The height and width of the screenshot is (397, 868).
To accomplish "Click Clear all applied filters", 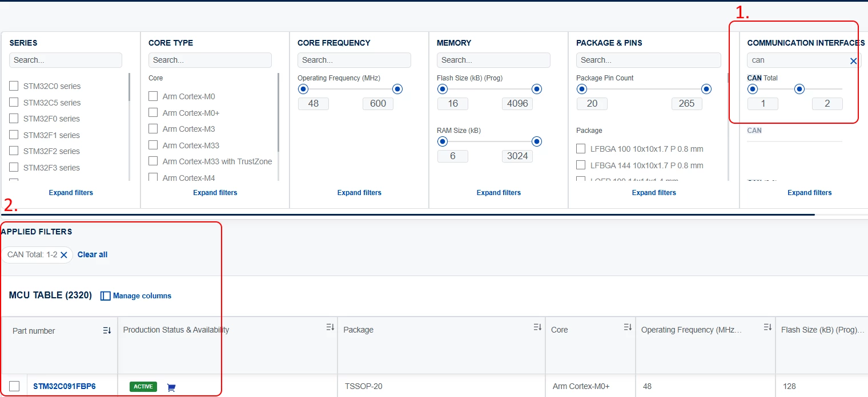I will [93, 255].
